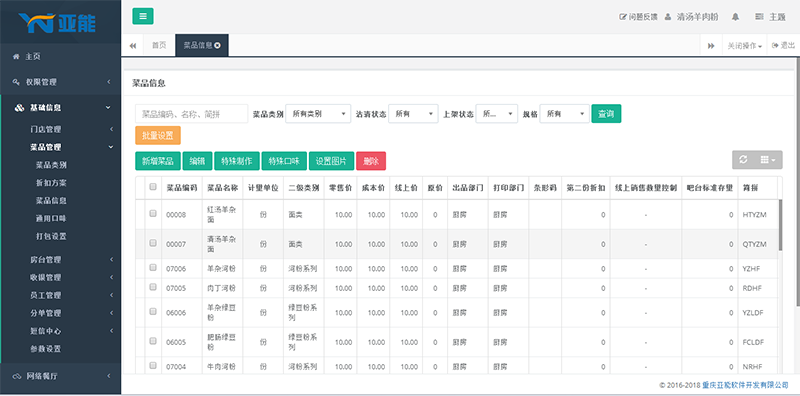Collapse the 基础信息 sidebar menu
The width and height of the screenshot is (800, 396).
click(61, 108)
